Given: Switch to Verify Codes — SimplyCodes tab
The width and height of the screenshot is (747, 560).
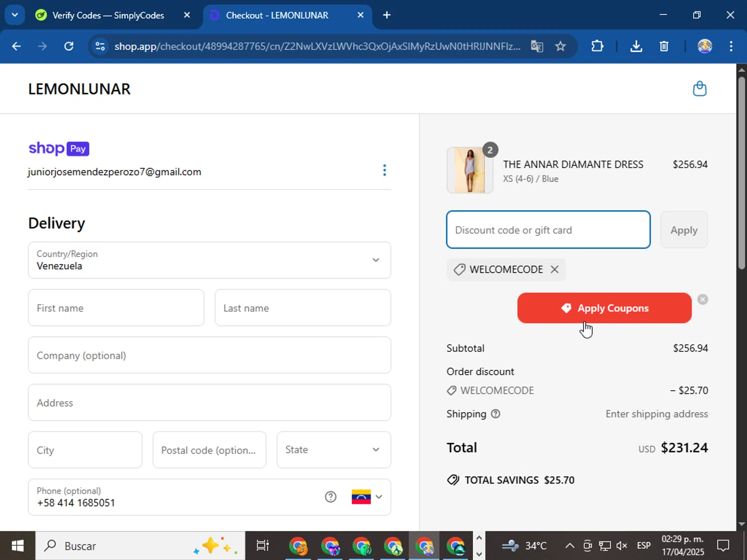Looking at the screenshot, I should (109, 15).
